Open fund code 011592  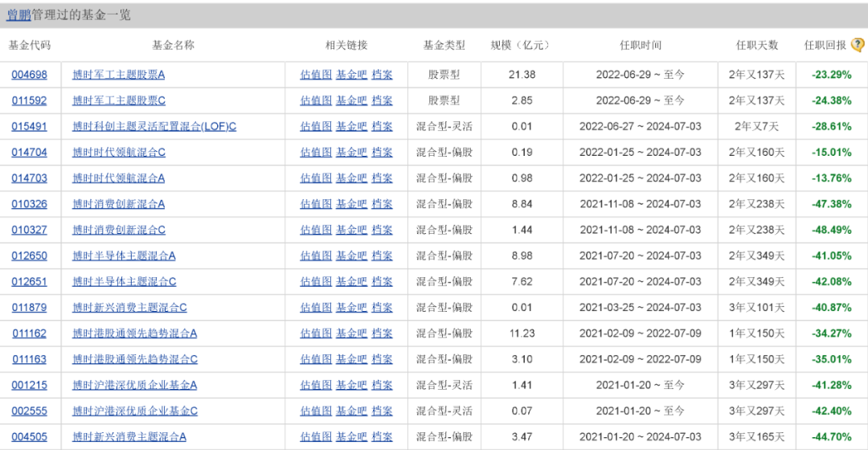click(x=30, y=100)
